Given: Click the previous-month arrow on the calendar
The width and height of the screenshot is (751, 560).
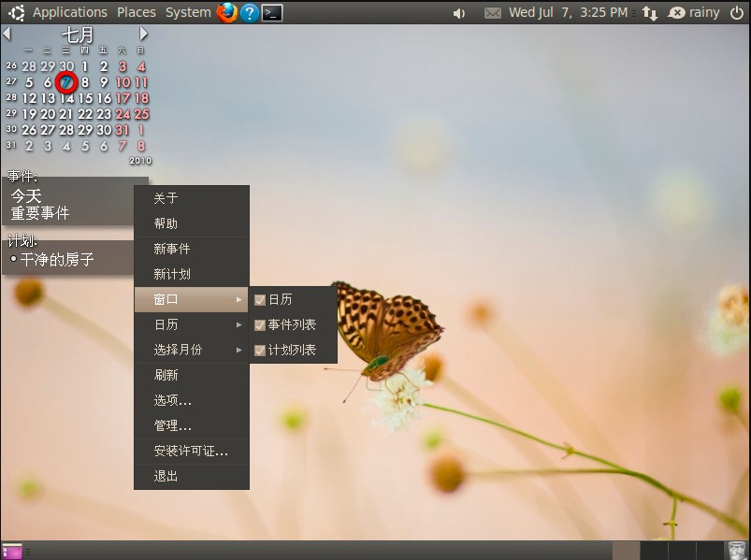Looking at the screenshot, I should click(x=7, y=33).
